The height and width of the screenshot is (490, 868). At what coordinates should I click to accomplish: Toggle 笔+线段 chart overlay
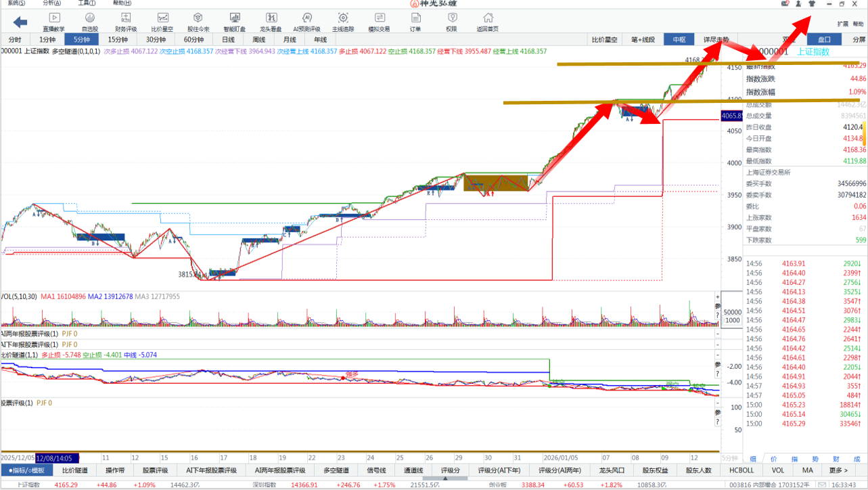(x=643, y=40)
